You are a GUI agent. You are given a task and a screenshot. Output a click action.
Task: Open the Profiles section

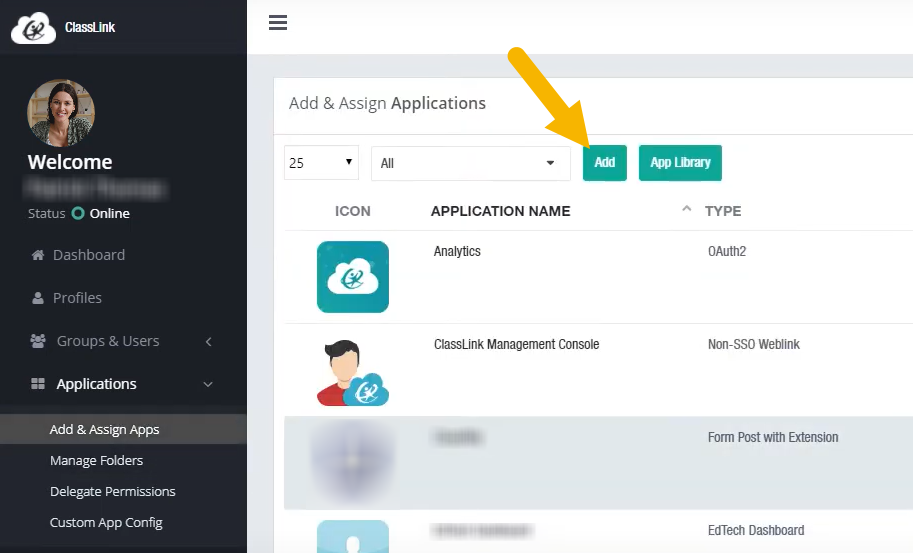click(x=77, y=298)
